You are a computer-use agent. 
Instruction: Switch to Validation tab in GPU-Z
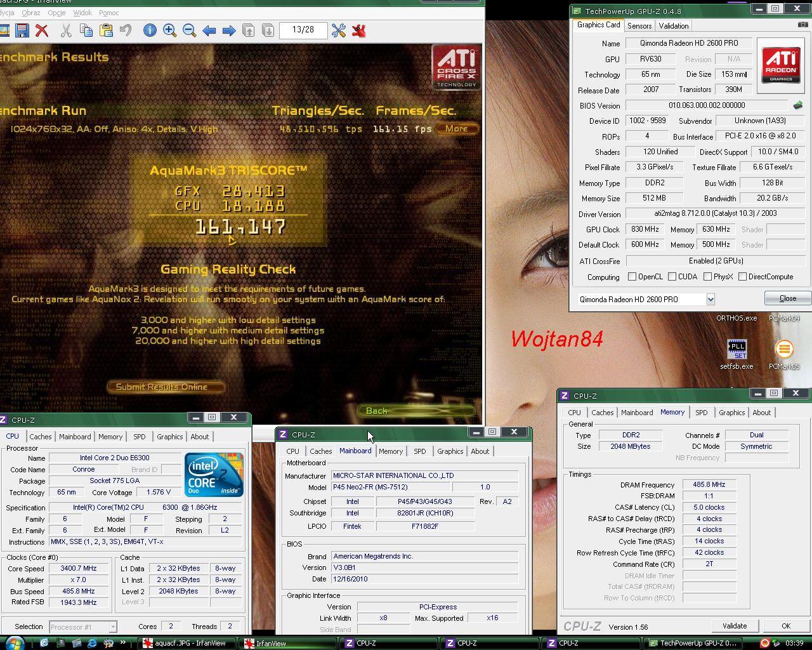click(674, 26)
